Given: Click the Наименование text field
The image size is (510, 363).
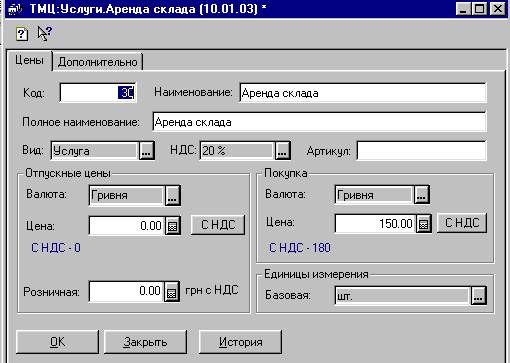Looking at the screenshot, I should (x=363, y=93).
